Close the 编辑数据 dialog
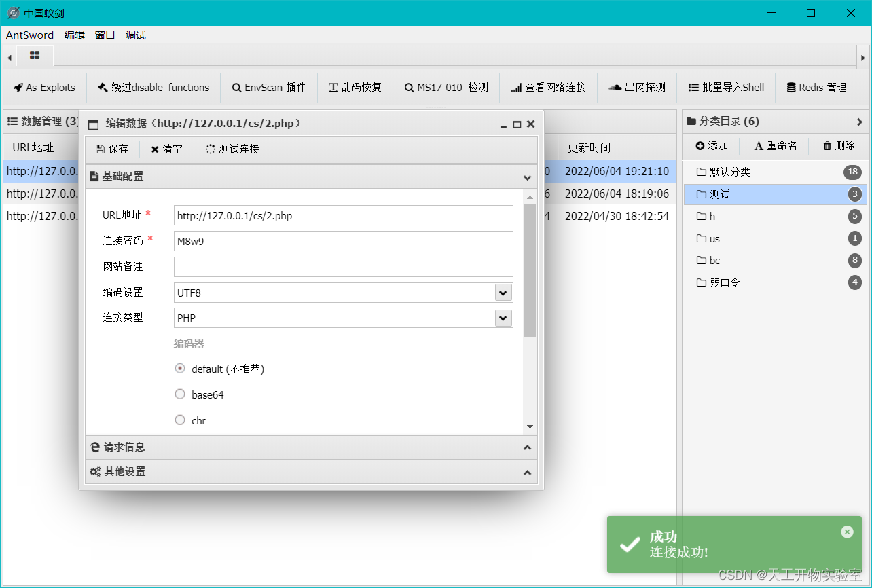872x588 pixels. [x=531, y=124]
